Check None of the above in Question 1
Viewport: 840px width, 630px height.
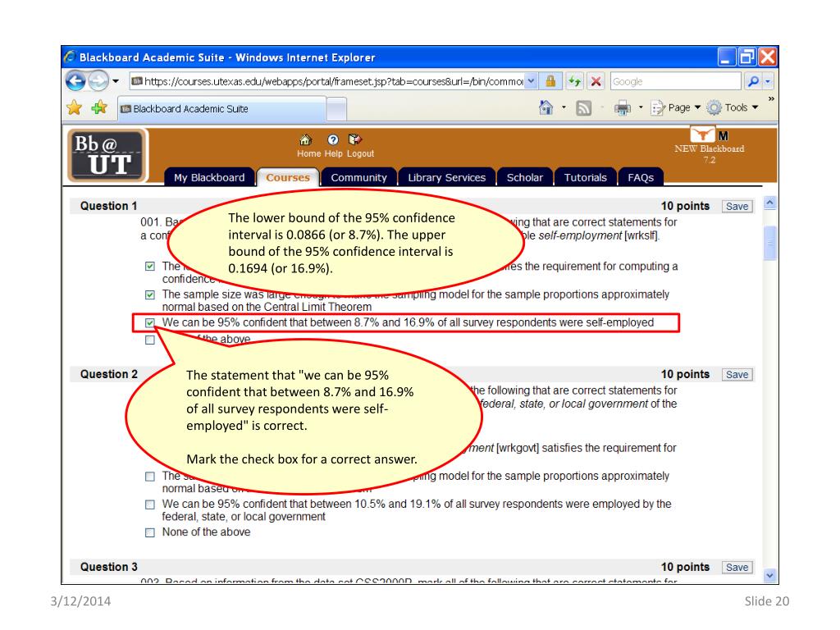pos(150,340)
